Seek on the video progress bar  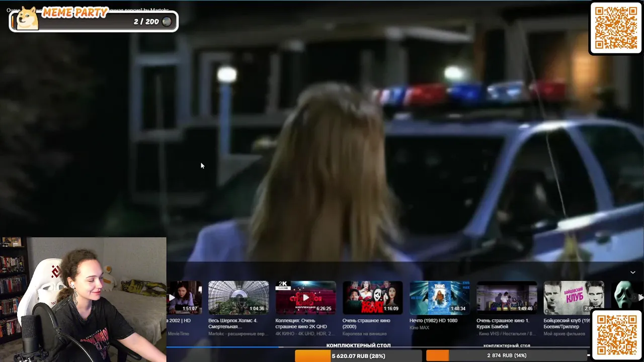point(377,347)
